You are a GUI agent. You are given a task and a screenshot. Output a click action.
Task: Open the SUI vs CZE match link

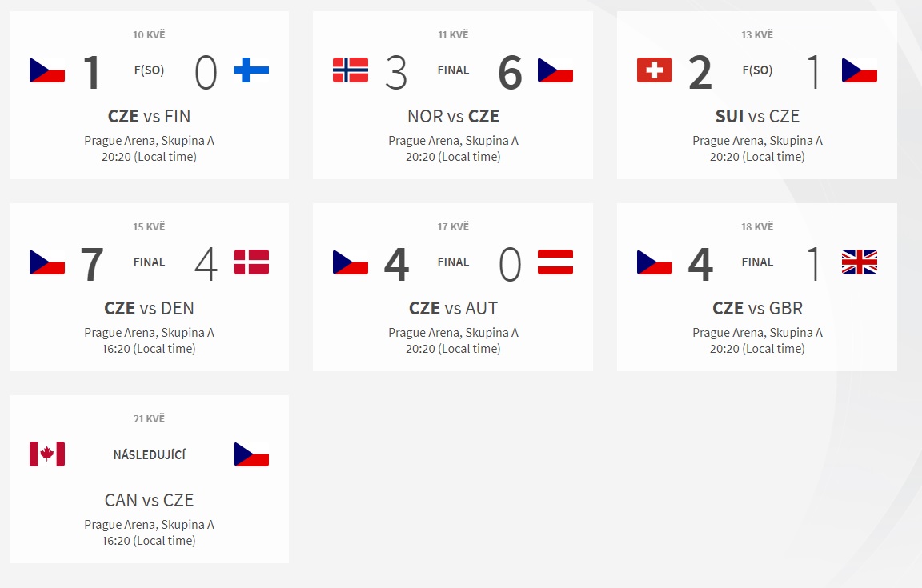click(757, 117)
